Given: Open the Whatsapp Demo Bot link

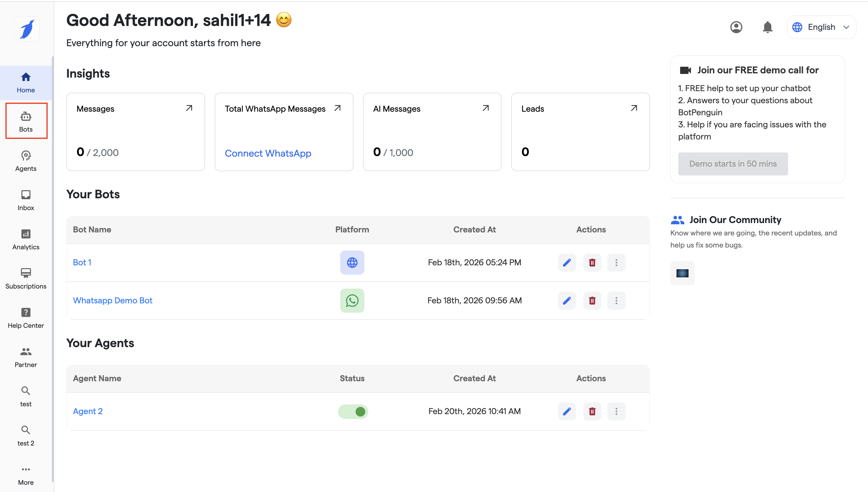Looking at the screenshot, I should tap(112, 300).
